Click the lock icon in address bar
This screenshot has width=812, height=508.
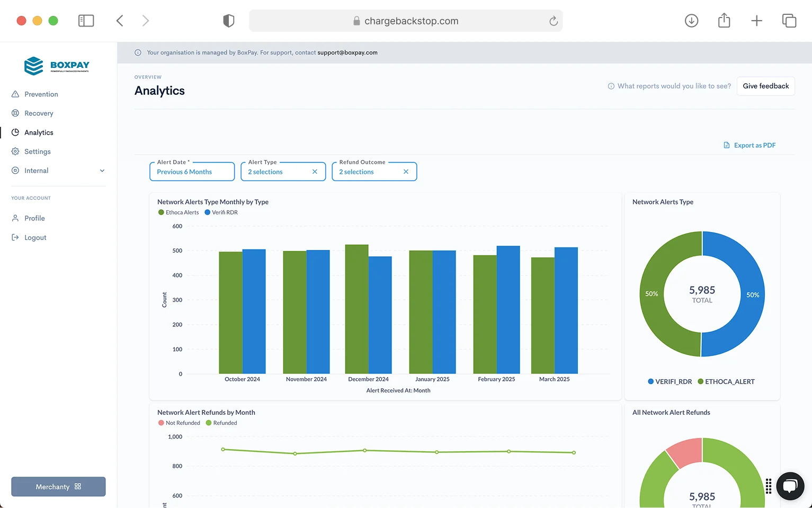coord(356,21)
